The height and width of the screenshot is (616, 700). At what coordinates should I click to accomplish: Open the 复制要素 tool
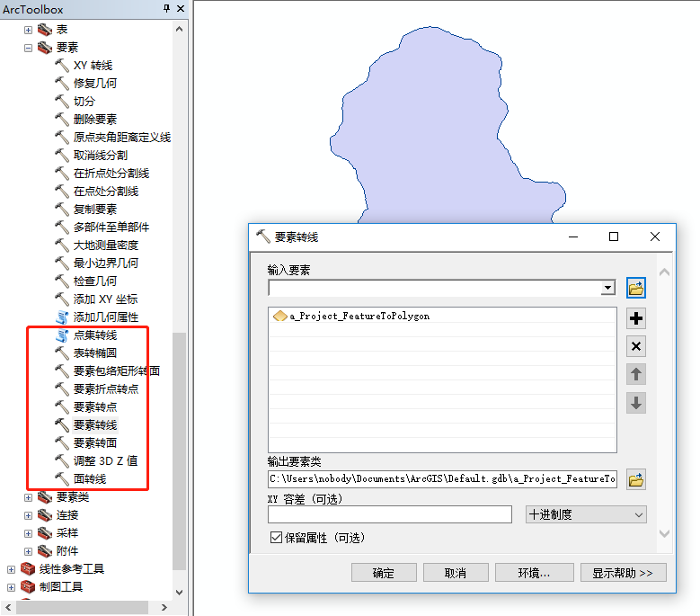point(94,209)
